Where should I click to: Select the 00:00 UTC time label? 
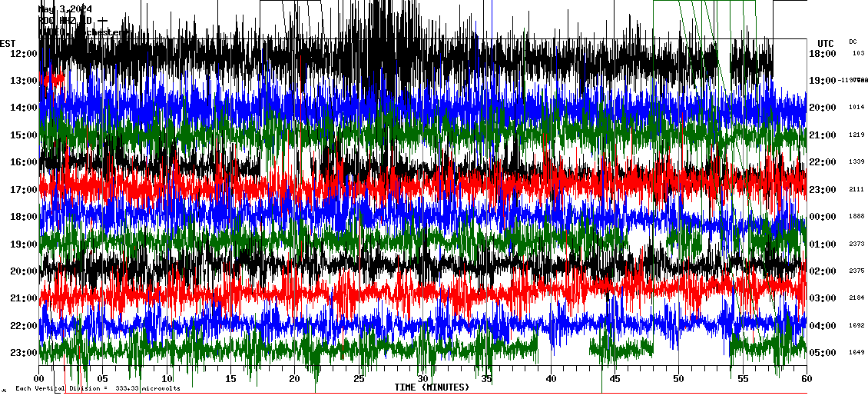(x=823, y=217)
